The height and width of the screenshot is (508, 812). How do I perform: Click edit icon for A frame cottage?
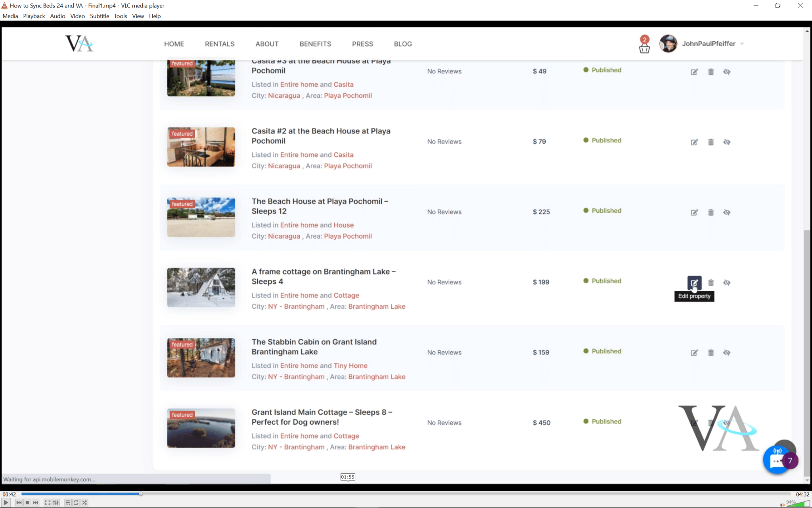(694, 283)
